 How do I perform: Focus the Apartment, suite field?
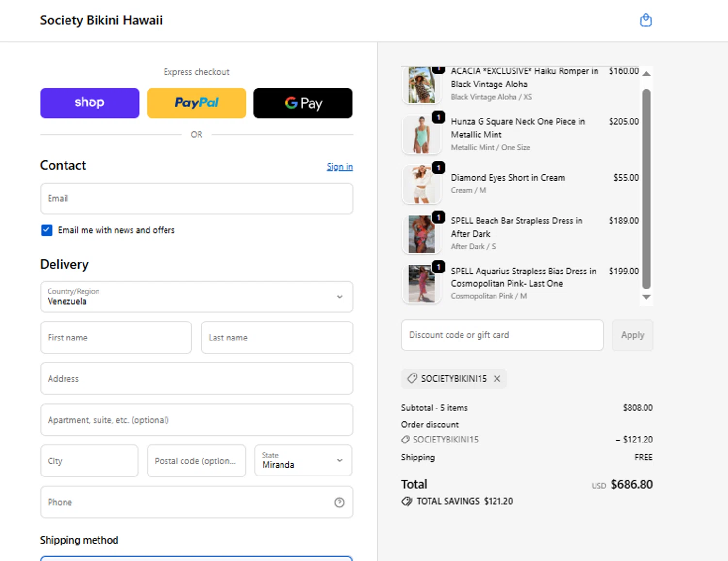coord(197,420)
